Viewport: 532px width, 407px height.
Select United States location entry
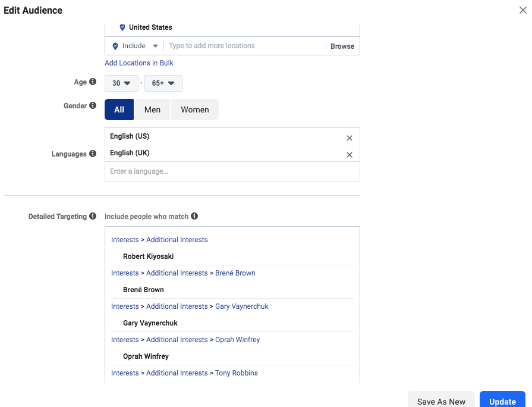[x=150, y=27]
